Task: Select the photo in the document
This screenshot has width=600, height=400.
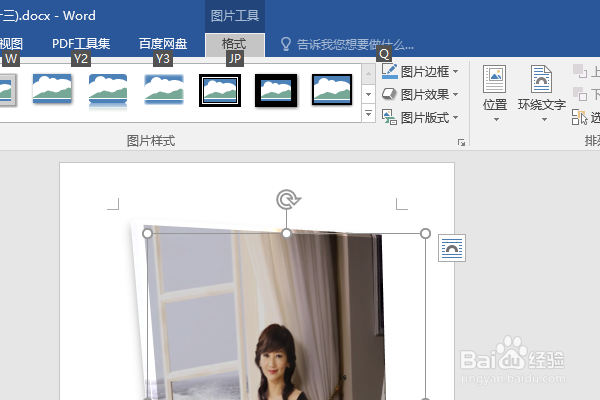Action: (266, 312)
